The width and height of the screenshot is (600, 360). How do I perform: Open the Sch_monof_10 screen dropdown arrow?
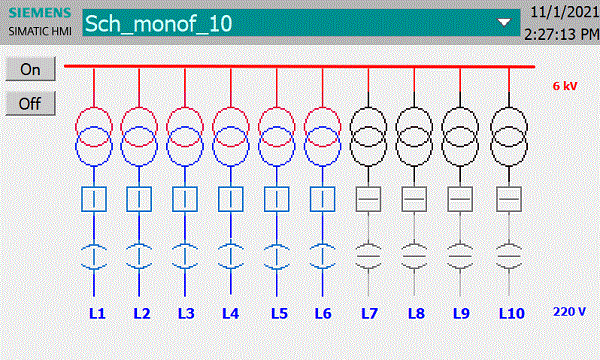[x=504, y=23]
